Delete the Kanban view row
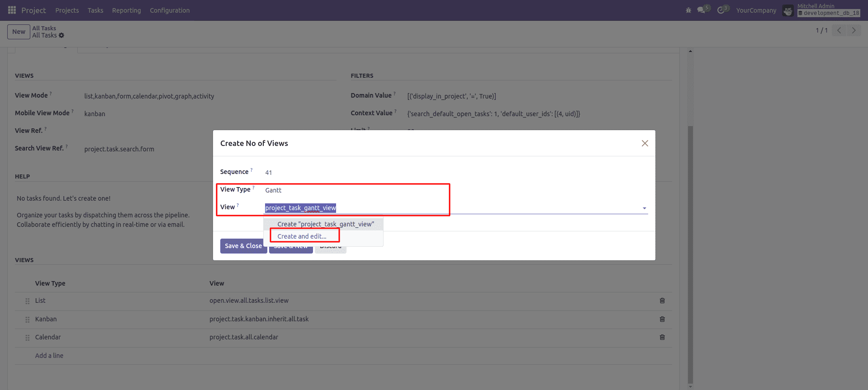The width and height of the screenshot is (868, 390). pos(662,319)
